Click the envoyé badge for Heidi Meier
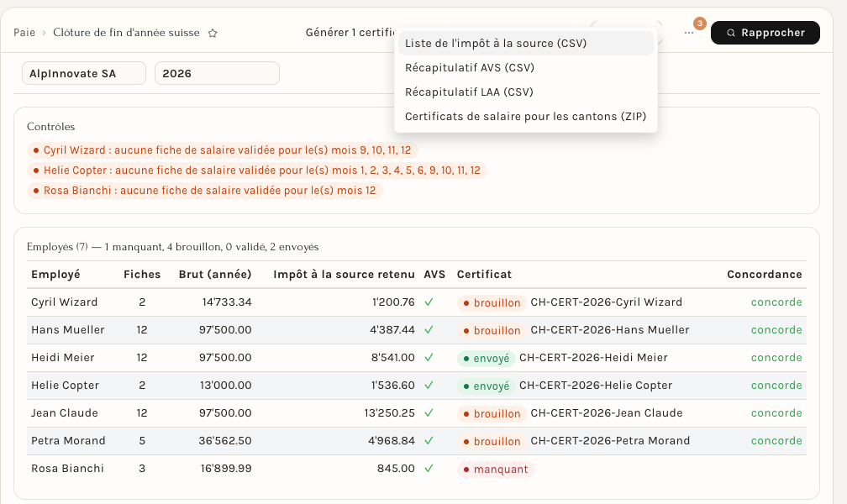 [487, 358]
